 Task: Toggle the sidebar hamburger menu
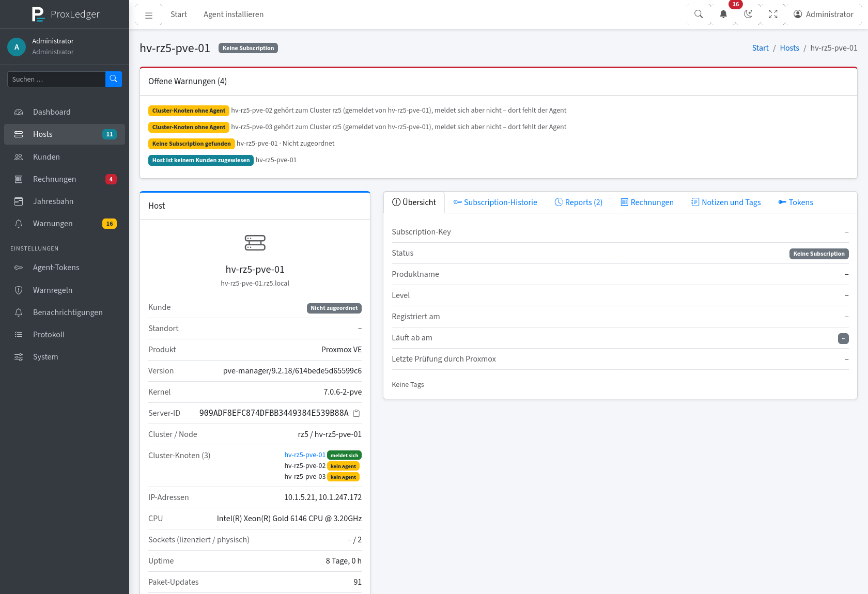point(149,15)
